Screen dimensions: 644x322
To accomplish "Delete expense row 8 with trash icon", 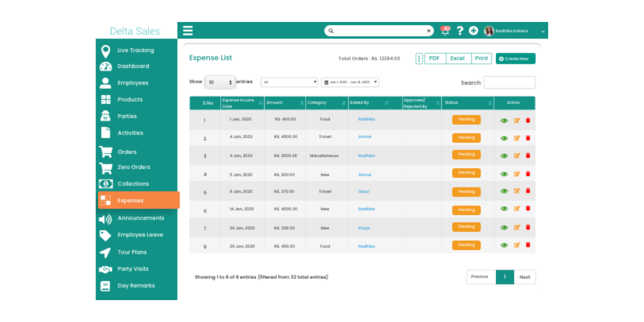I will (x=528, y=245).
